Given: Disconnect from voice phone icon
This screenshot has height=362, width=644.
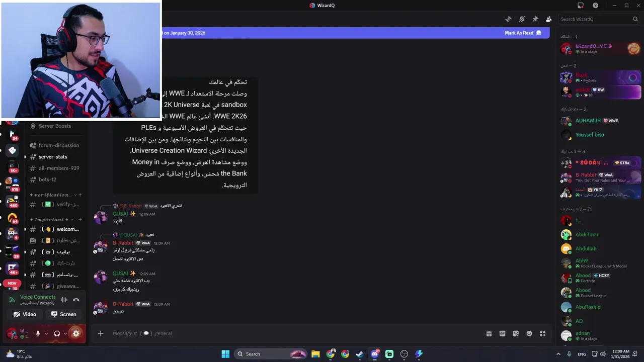Looking at the screenshot, I should [76, 300].
